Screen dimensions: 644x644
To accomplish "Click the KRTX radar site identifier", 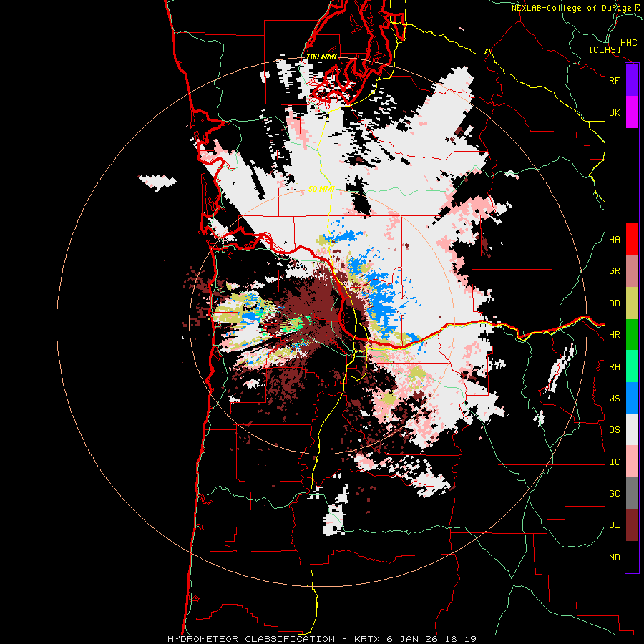I will tap(368, 639).
